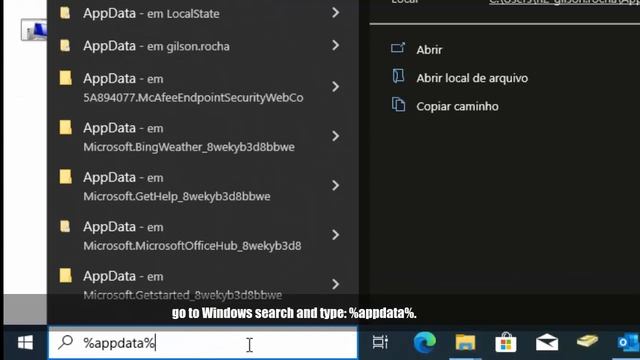Screen dimensions: 640x360
Task: Click folder icon of GetHelp AppData result
Action: click(65, 177)
